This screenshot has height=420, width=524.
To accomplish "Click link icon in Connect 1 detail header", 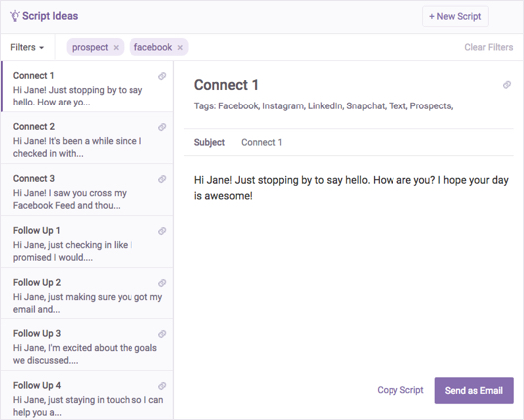I will (x=507, y=85).
